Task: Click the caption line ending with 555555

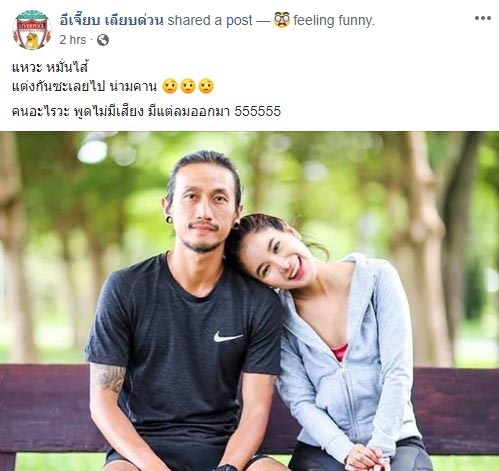Action: click(x=146, y=111)
